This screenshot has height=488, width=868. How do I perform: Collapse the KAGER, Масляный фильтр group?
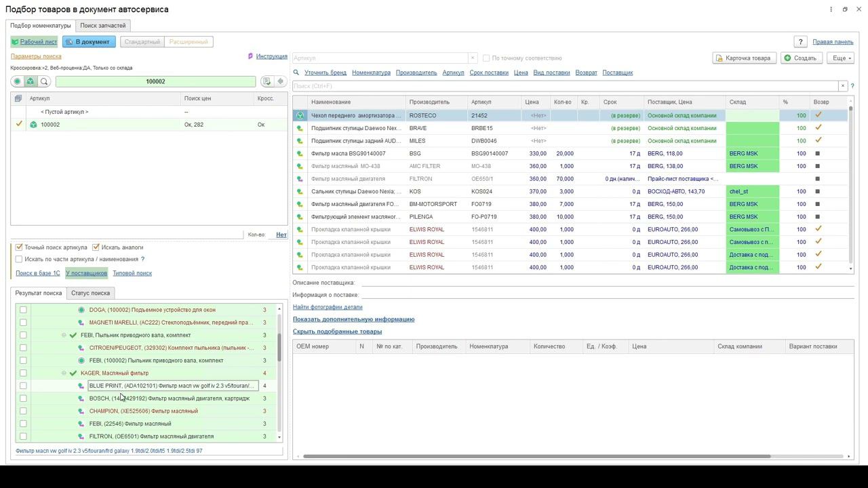64,373
